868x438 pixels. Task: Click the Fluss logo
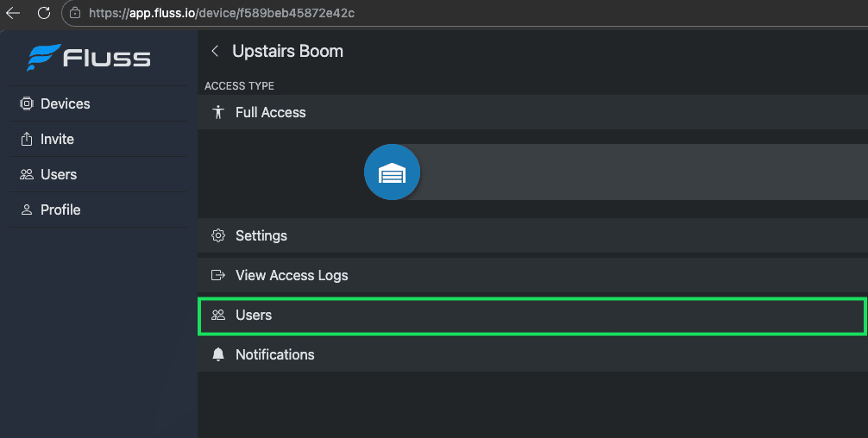pyautogui.click(x=89, y=58)
